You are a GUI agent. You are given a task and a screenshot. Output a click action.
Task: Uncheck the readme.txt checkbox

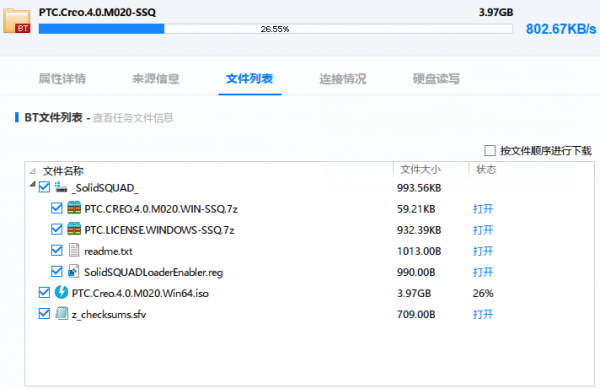click(x=57, y=250)
